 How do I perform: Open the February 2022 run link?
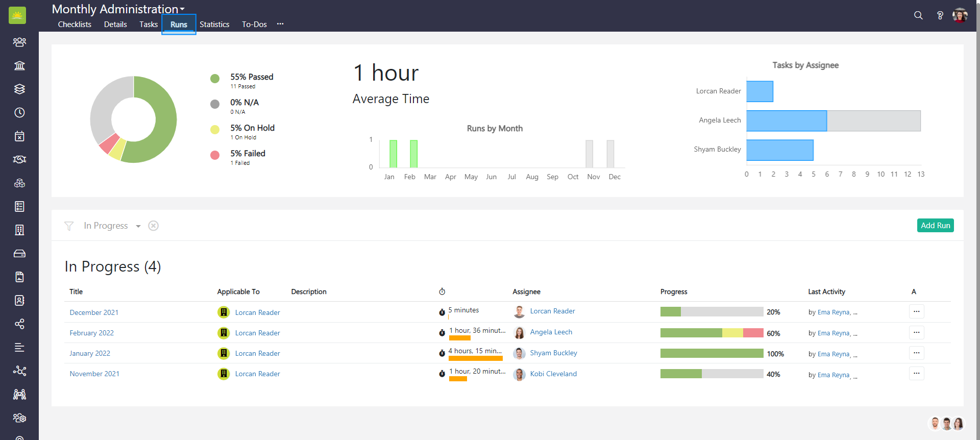(92, 333)
